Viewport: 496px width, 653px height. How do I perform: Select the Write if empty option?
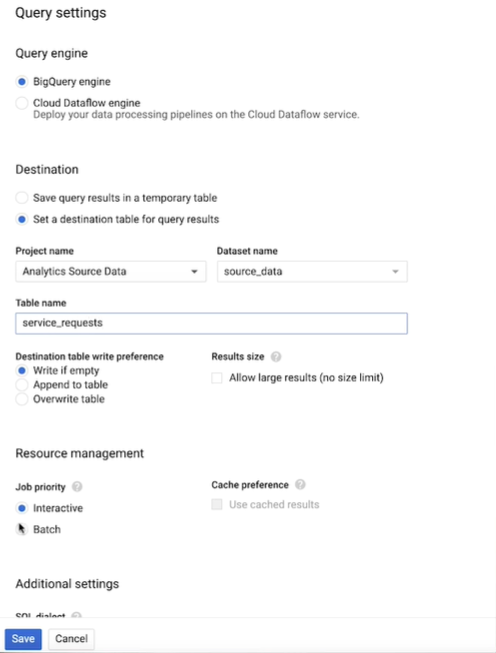click(x=22, y=371)
